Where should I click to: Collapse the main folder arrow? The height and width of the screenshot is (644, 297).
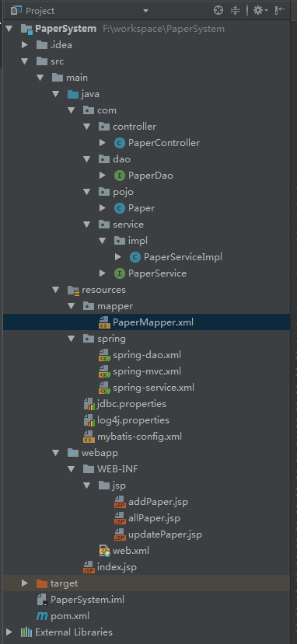coord(40,78)
